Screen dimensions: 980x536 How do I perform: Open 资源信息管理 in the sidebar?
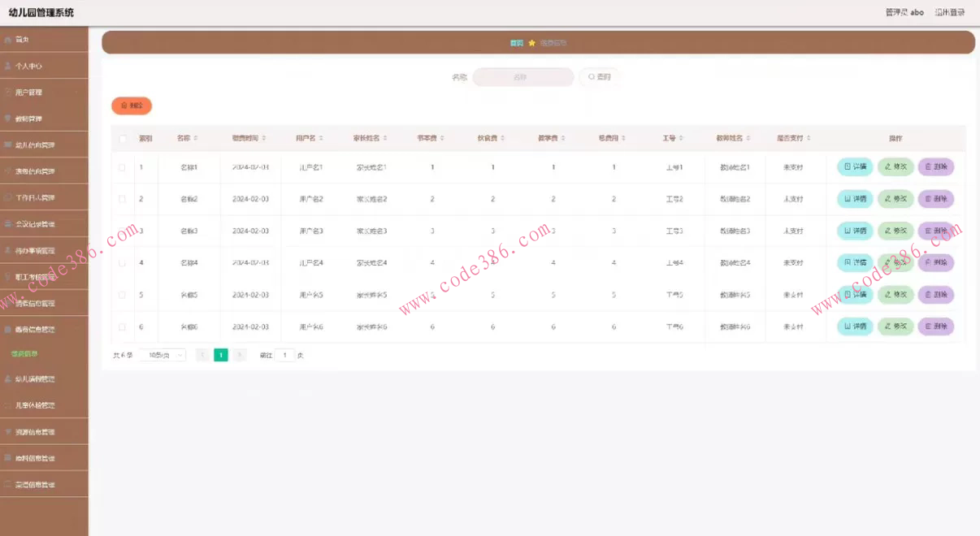click(x=44, y=432)
